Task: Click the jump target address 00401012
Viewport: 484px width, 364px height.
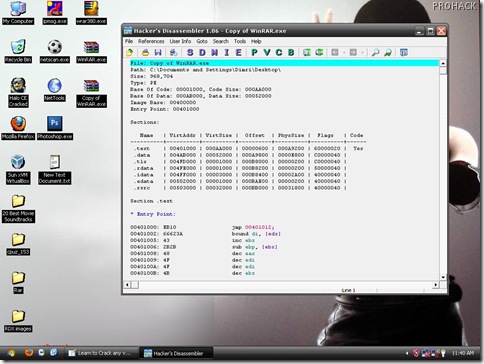Action: [x=258, y=227]
